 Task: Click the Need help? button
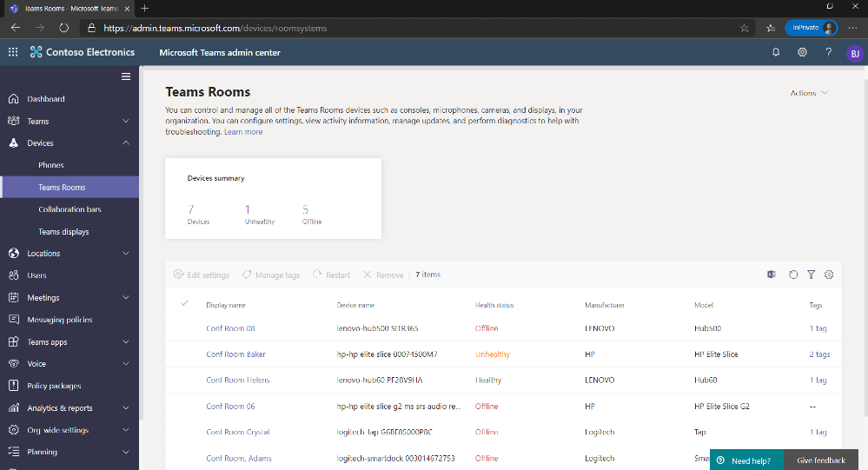tap(746, 460)
